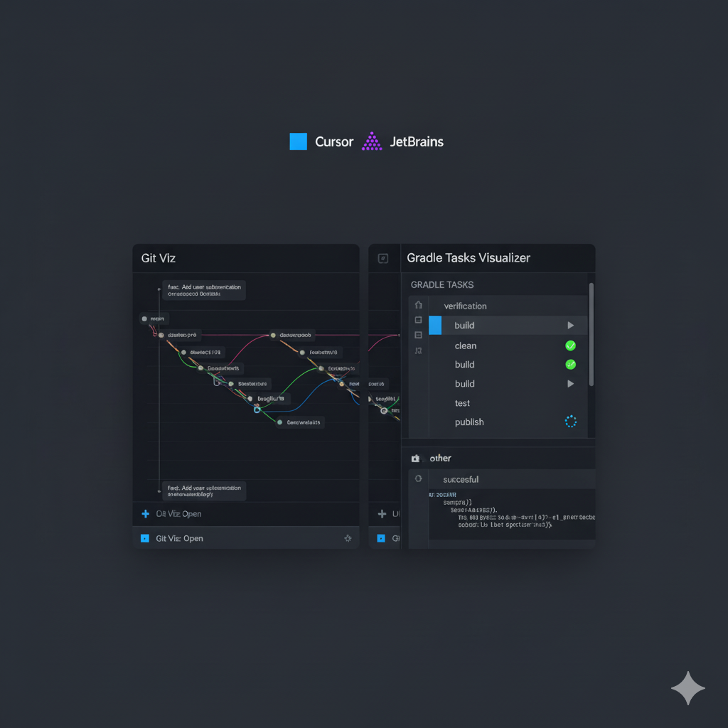Toggle the green checkmark on the clean task

570,346
